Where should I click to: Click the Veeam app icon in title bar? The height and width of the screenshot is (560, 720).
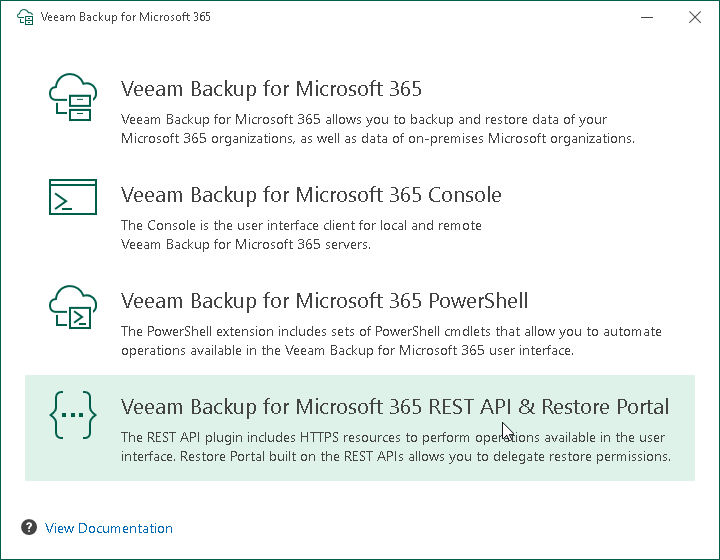24,17
